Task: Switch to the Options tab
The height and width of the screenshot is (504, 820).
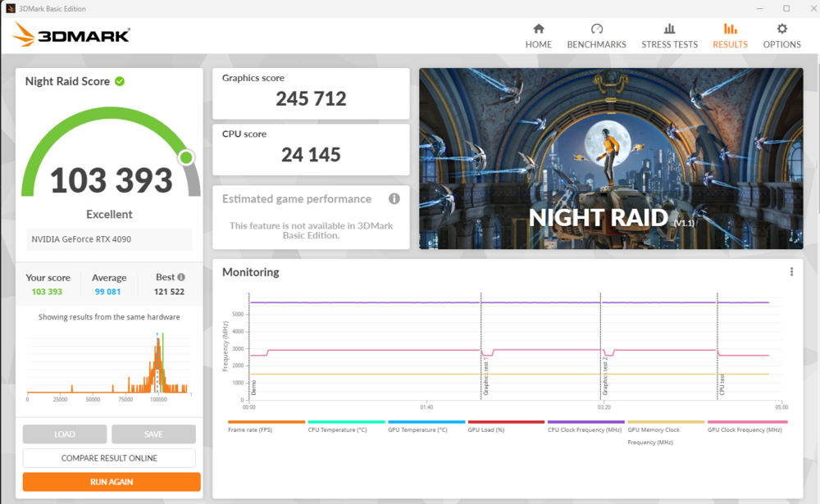Action: pos(781,36)
